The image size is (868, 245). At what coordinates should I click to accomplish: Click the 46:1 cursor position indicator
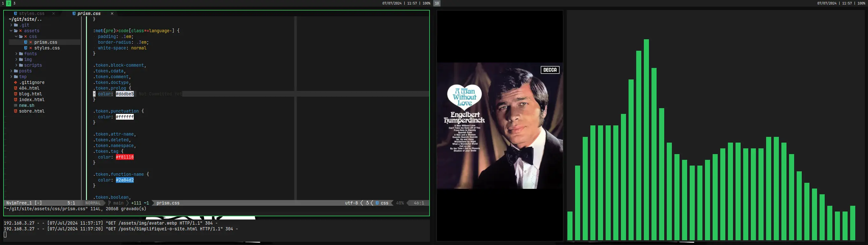click(419, 203)
